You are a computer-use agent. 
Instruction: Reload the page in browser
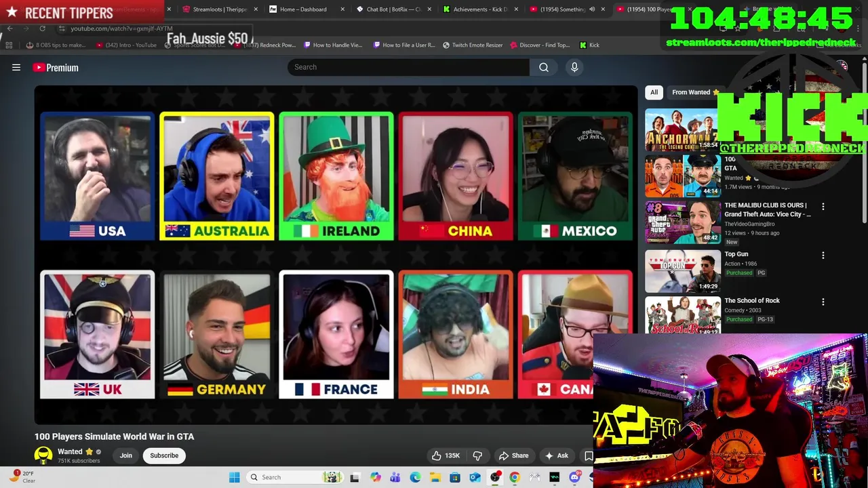[42, 28]
